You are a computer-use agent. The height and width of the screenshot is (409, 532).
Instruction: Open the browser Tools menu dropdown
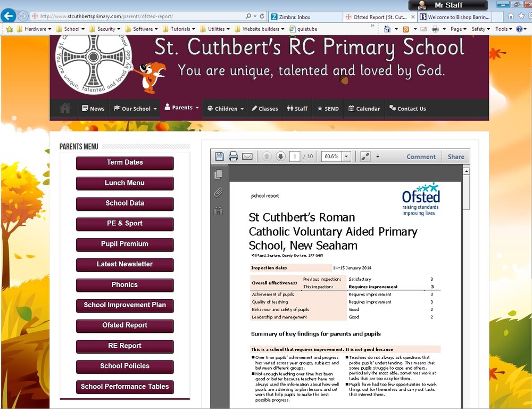503,29
